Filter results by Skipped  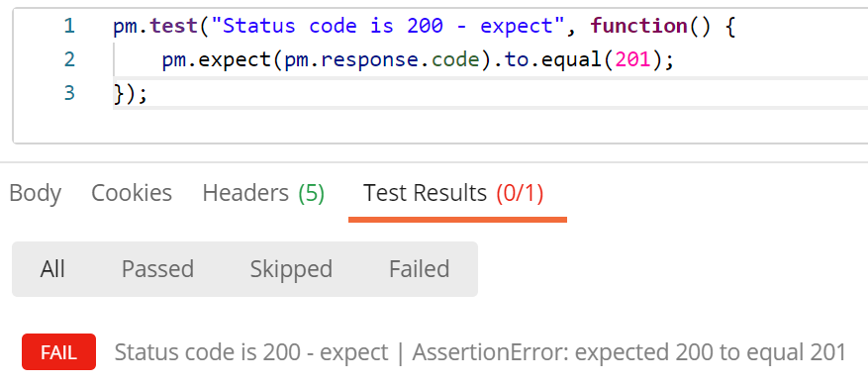point(291,269)
